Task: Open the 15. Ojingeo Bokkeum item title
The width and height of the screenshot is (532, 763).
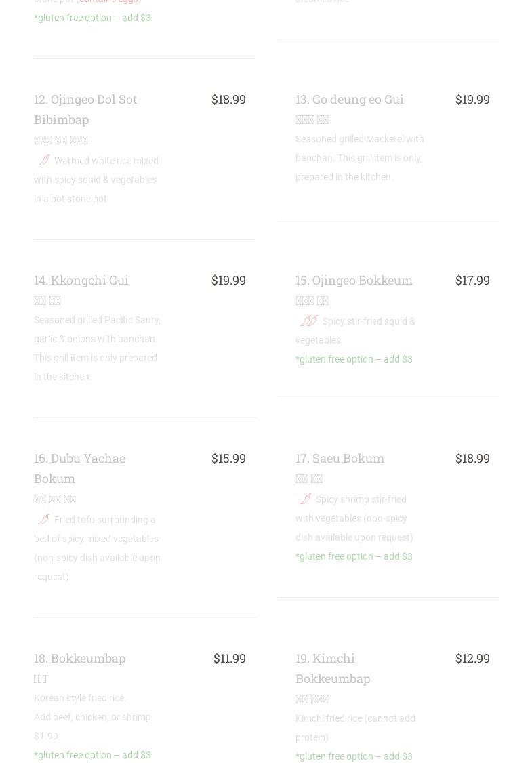Action: coord(354,280)
